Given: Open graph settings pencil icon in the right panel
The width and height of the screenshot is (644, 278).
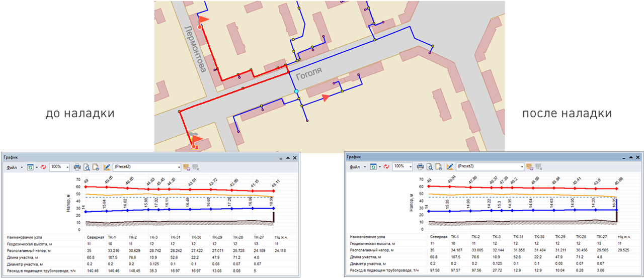Looking at the screenshot, I should click(x=450, y=166).
